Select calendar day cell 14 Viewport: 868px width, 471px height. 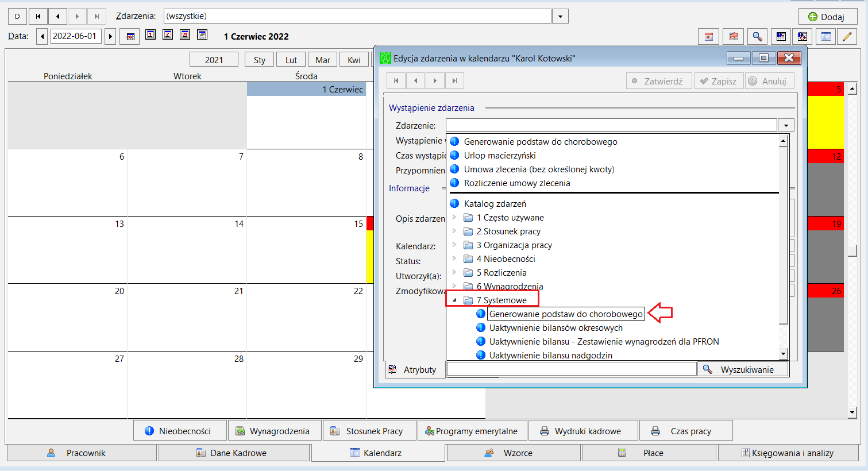187,250
